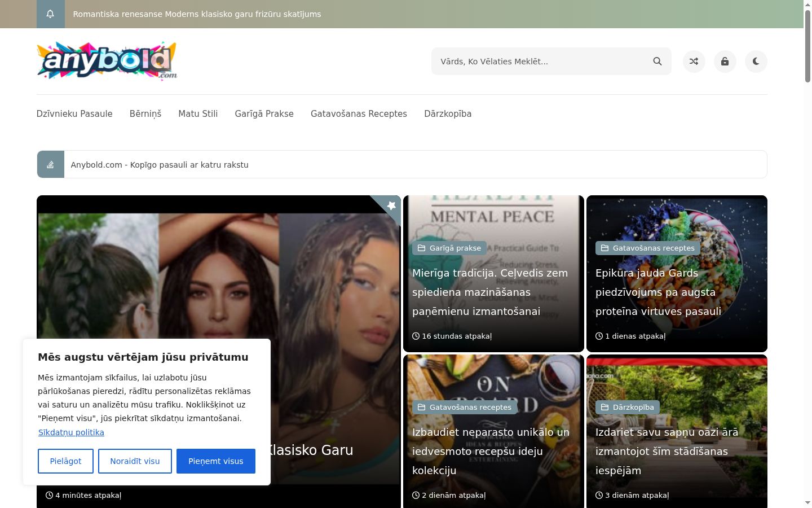Click the search magnifier icon
Image resolution: width=812 pixels, height=508 pixels.
click(x=657, y=62)
